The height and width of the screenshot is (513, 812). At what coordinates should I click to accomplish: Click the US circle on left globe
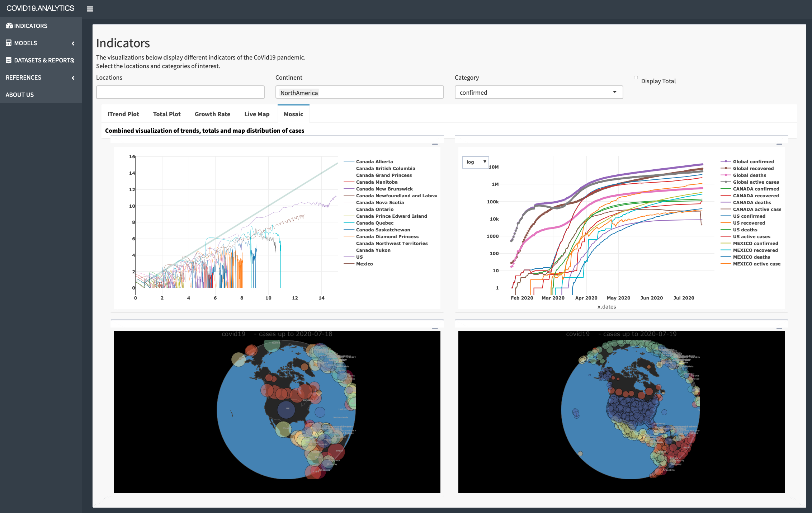(287, 409)
